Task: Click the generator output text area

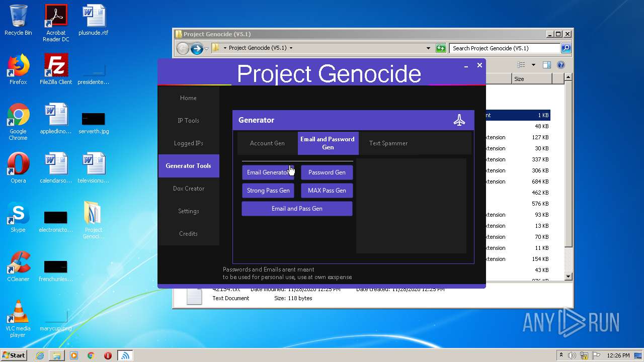Action: (411, 206)
